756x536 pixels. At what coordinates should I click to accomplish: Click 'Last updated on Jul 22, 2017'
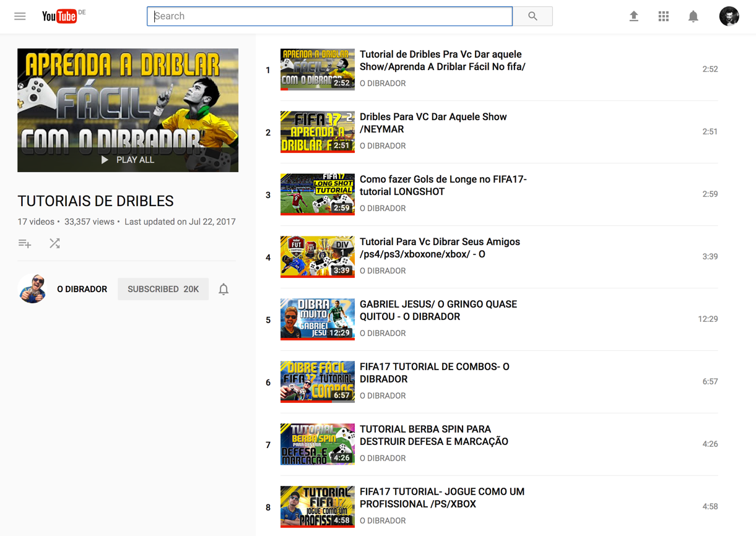point(180,222)
